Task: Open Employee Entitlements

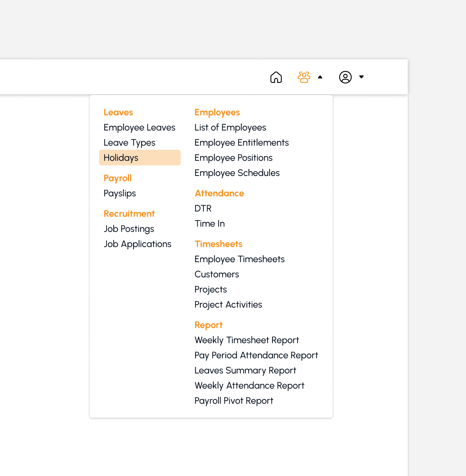Action: tap(242, 142)
